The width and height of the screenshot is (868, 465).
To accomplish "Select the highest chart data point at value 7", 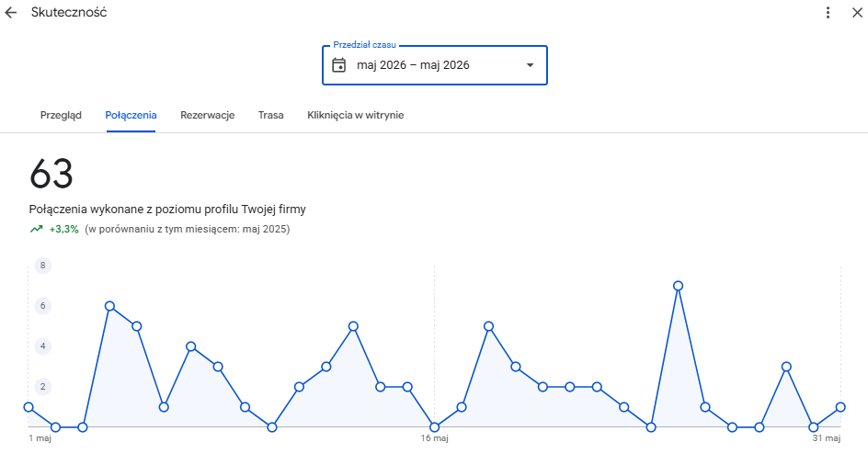I will point(679,286).
